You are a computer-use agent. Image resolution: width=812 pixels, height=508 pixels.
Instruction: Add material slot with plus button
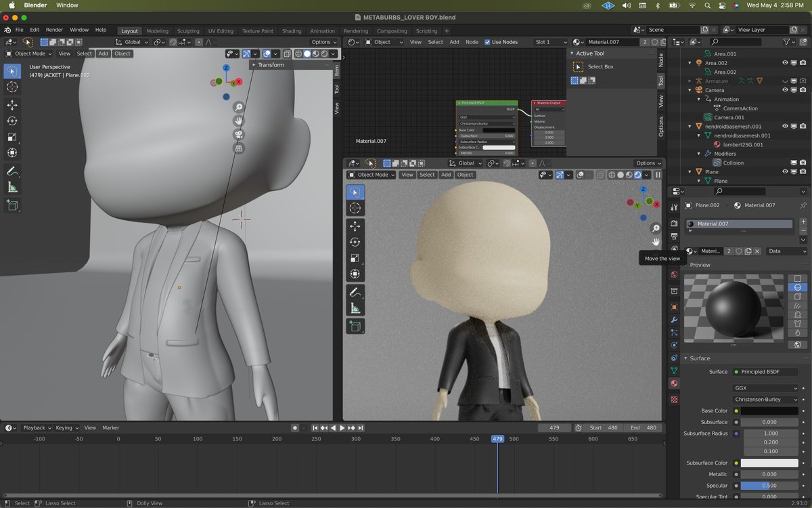(803, 221)
